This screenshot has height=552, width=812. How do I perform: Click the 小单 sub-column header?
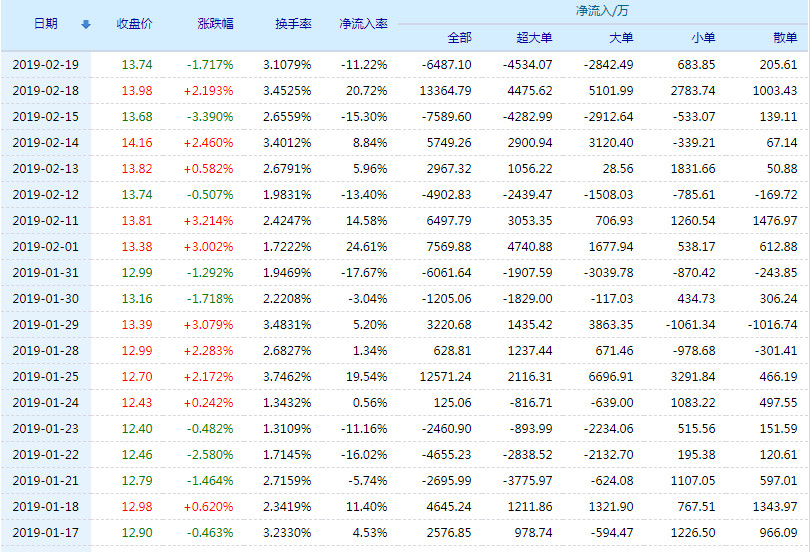pos(702,38)
